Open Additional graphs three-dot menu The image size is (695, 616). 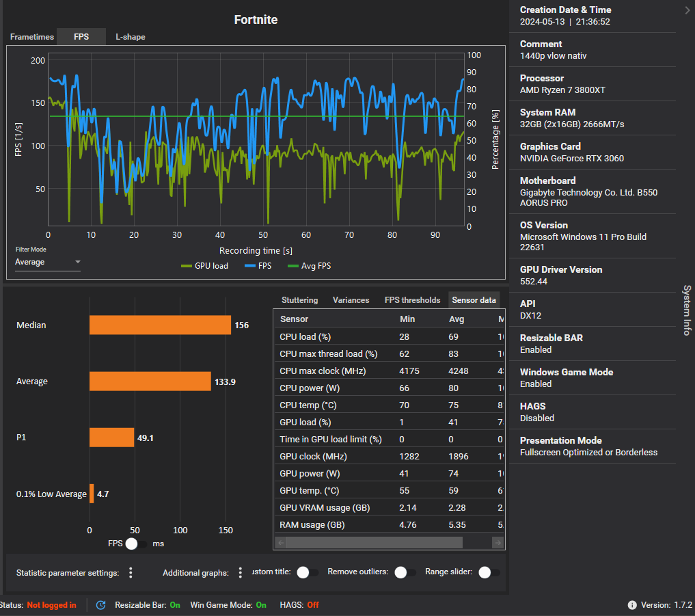pyautogui.click(x=241, y=572)
